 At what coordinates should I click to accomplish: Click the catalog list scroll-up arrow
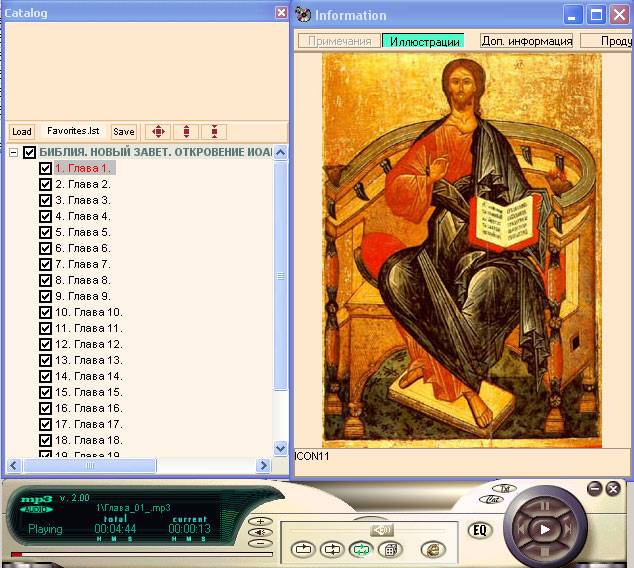click(281, 153)
